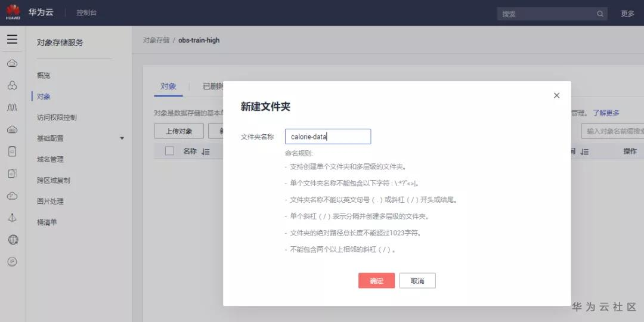Viewport: 644px width, 322px height.
Task: Open 访问权限控制 in the side menu
Action: [57, 117]
